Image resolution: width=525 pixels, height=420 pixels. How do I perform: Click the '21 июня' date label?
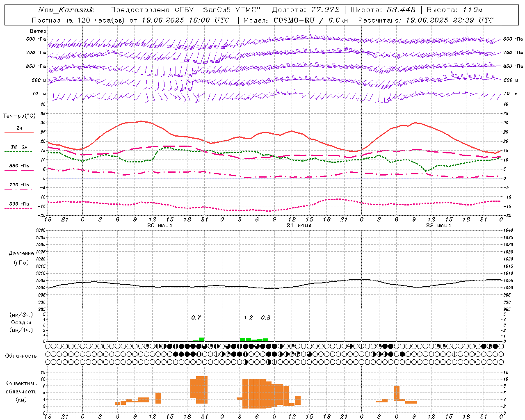point(299,225)
